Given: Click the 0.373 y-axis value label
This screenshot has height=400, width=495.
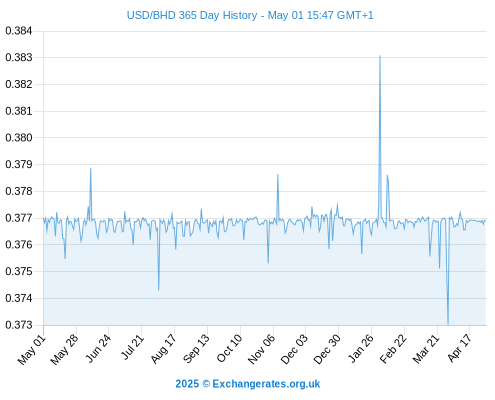Looking at the screenshot, I should click(x=19, y=325).
